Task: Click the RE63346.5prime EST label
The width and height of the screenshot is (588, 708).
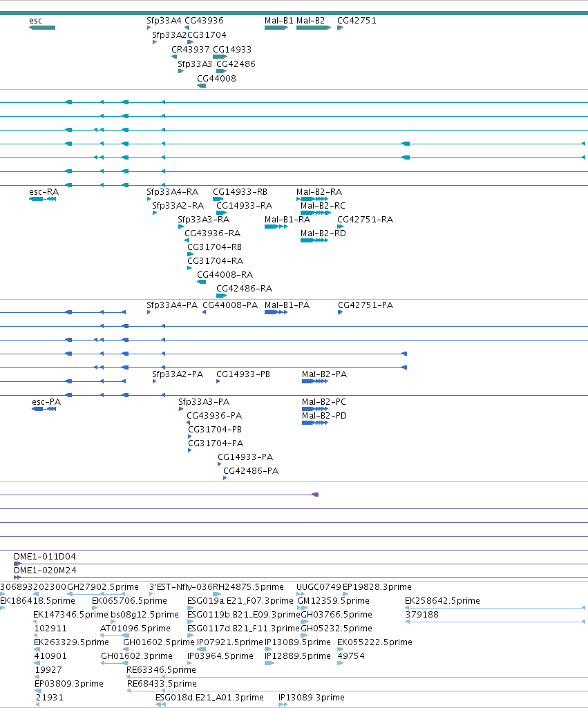Action: (161, 669)
